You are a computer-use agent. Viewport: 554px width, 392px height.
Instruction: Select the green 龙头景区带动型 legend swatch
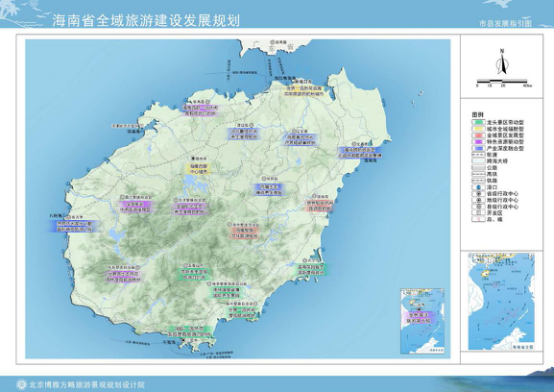click(x=478, y=122)
